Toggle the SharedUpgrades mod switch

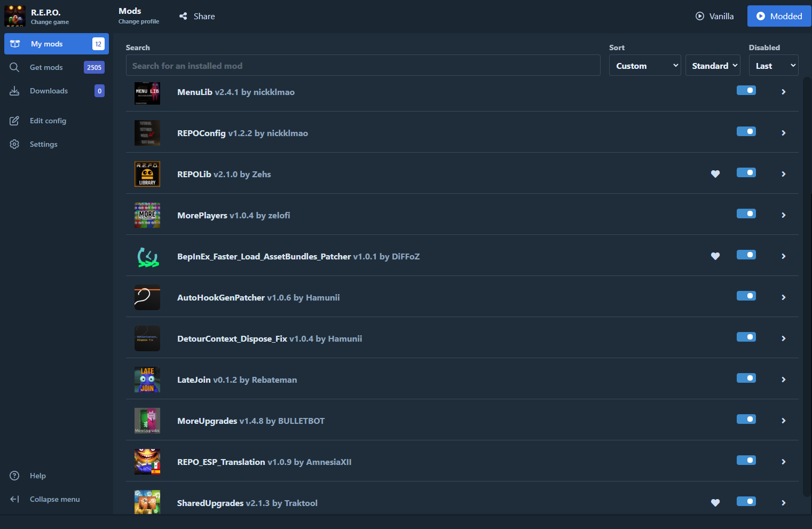[x=746, y=501]
